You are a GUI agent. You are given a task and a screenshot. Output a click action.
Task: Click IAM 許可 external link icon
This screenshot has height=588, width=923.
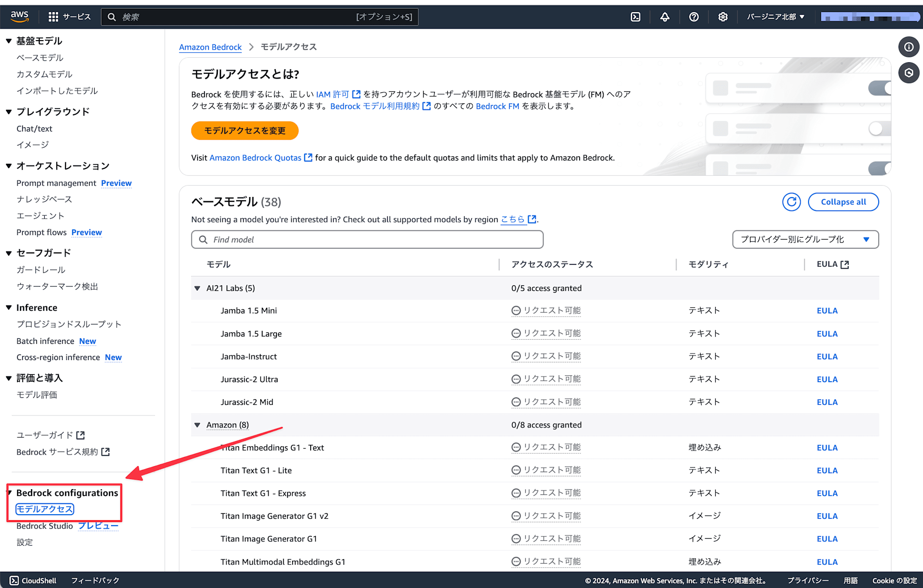click(x=356, y=94)
